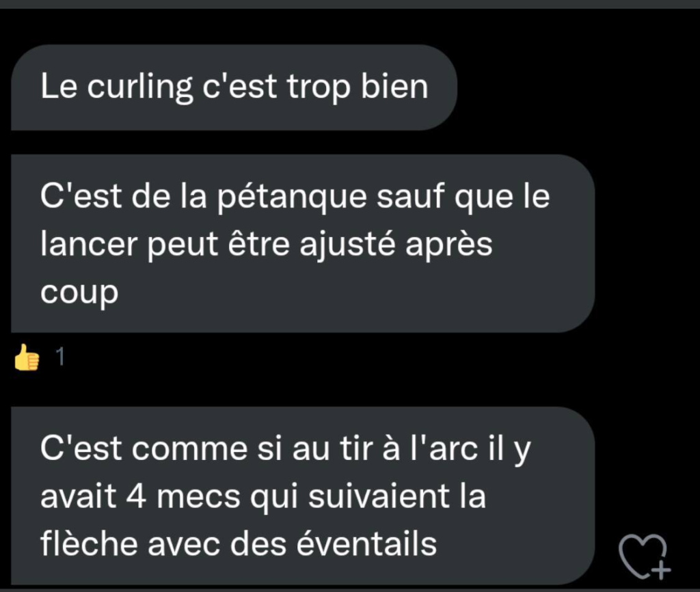
Task: Click 'sauf que le' in second bubble
Action: (463, 197)
